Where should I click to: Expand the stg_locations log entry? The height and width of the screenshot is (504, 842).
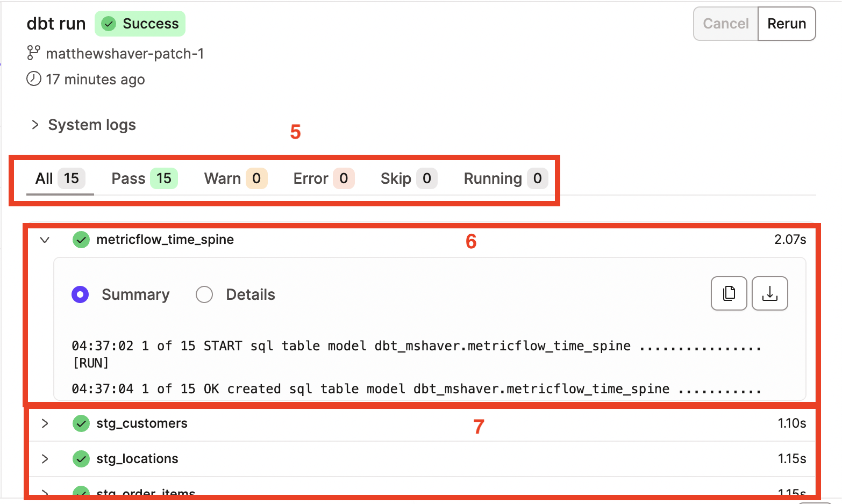45,459
